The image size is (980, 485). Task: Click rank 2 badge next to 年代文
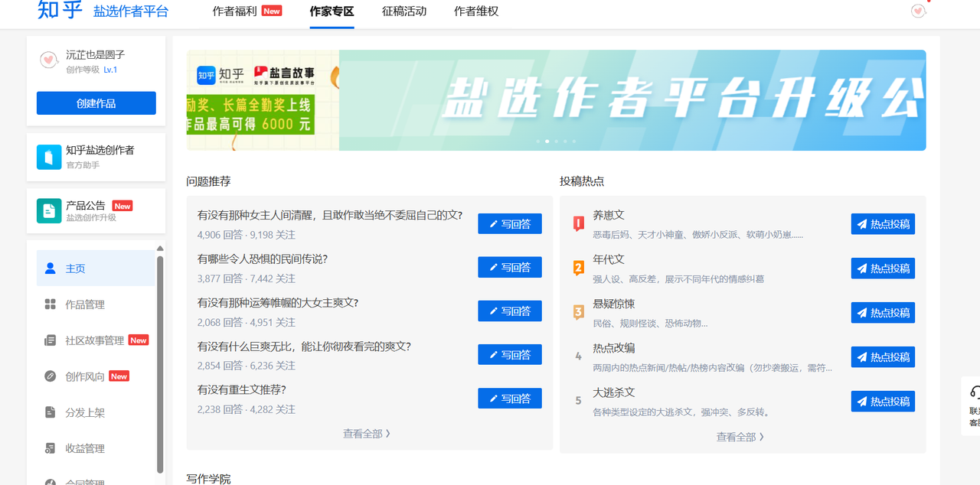pos(579,268)
